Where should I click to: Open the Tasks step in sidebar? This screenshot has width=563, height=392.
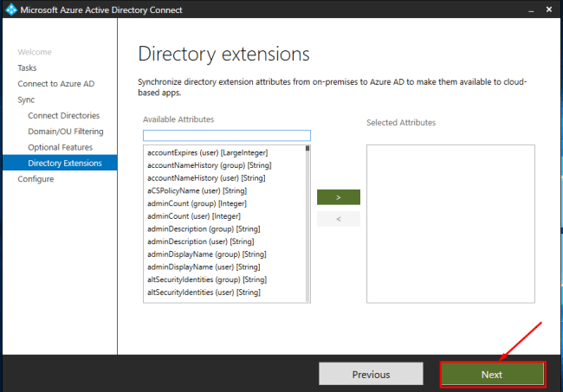27,67
